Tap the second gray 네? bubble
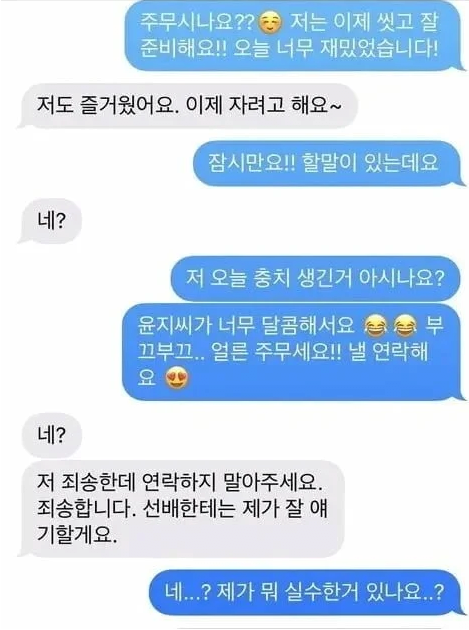 pos(51,435)
